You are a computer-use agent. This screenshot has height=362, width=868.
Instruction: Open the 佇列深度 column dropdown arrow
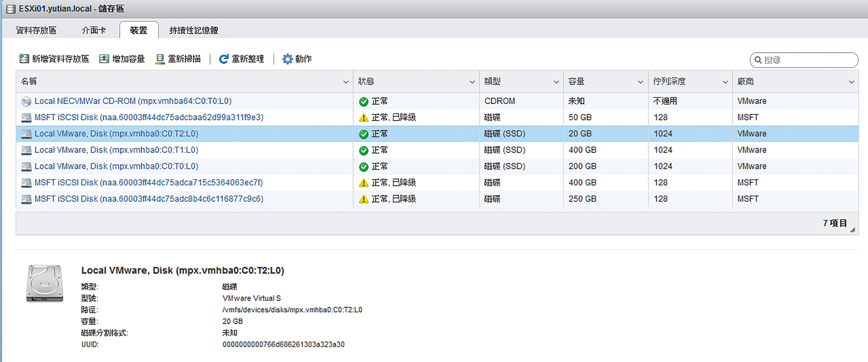(725, 82)
